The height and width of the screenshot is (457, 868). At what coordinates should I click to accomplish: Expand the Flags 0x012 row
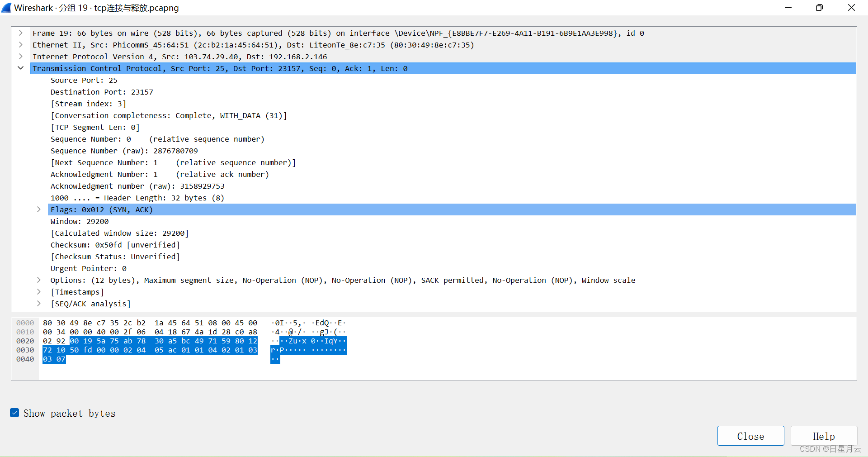pyautogui.click(x=39, y=209)
